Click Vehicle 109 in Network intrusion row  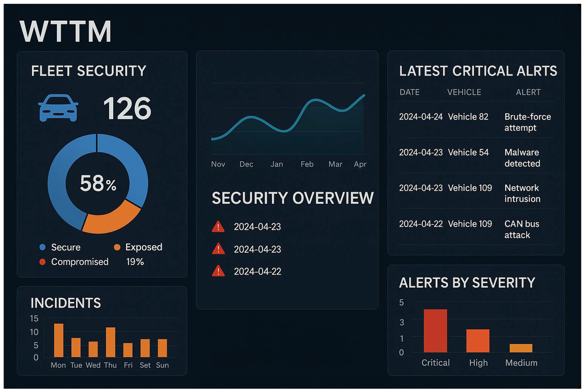pyautogui.click(x=470, y=188)
